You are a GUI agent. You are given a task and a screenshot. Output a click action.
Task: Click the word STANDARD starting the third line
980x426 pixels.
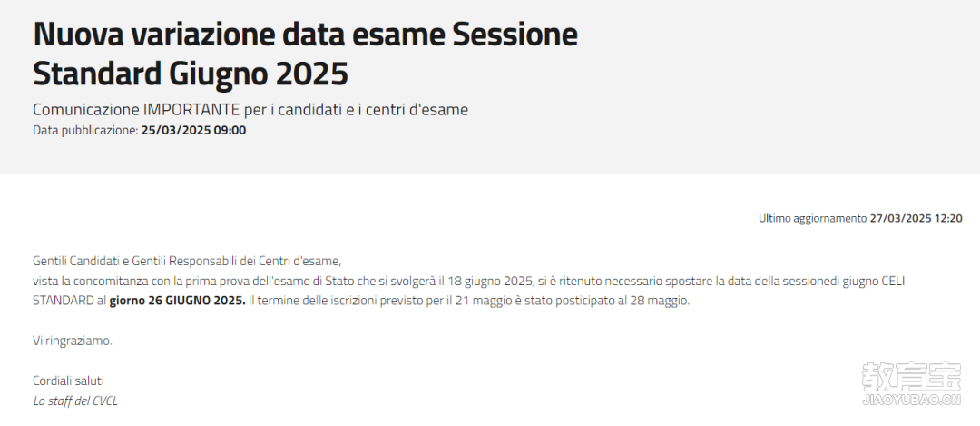[64, 301]
